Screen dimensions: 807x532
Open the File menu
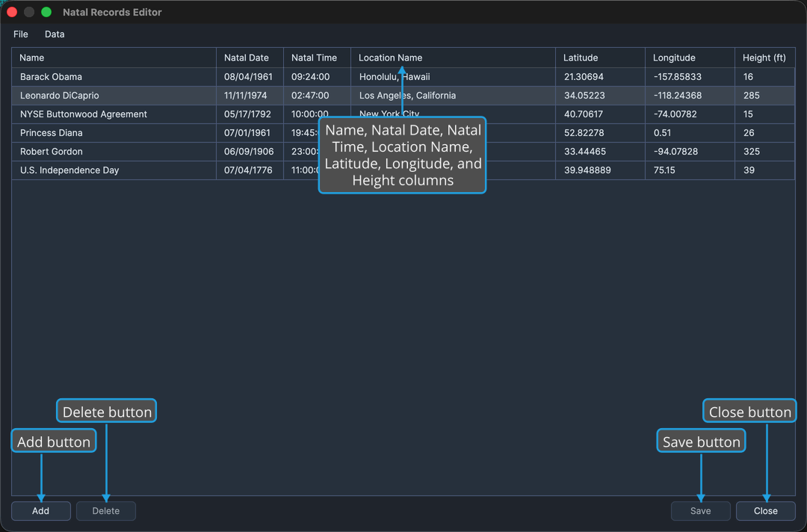tap(21, 34)
